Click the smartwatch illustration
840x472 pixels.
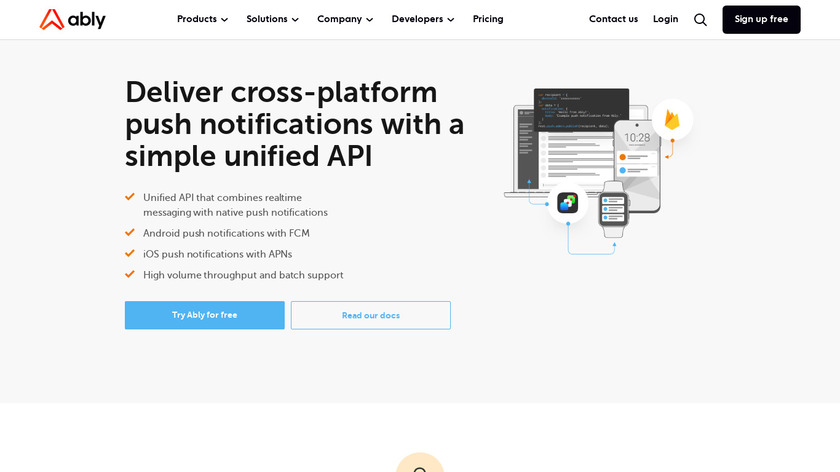(x=613, y=209)
